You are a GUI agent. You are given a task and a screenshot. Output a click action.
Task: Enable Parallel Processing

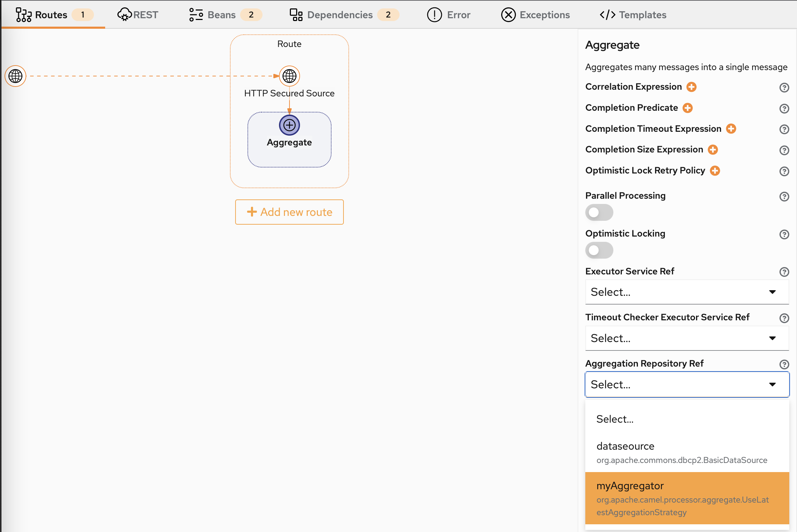pyautogui.click(x=599, y=212)
